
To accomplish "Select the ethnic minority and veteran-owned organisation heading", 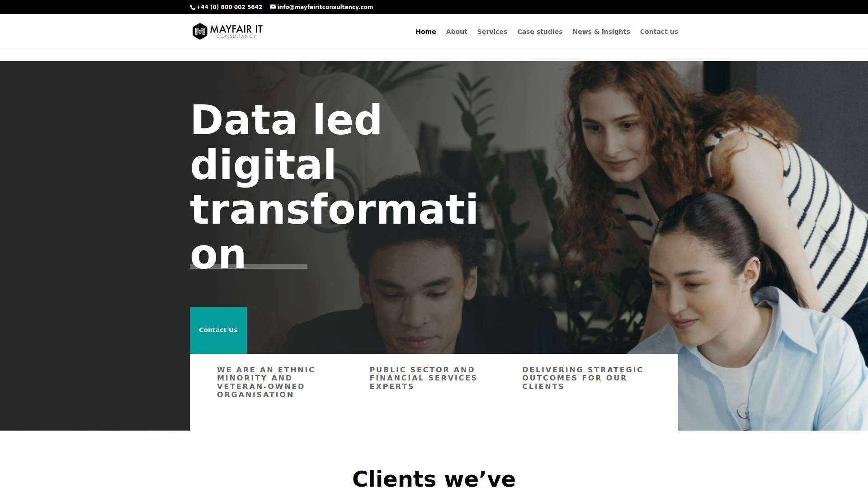I will coord(266,382).
